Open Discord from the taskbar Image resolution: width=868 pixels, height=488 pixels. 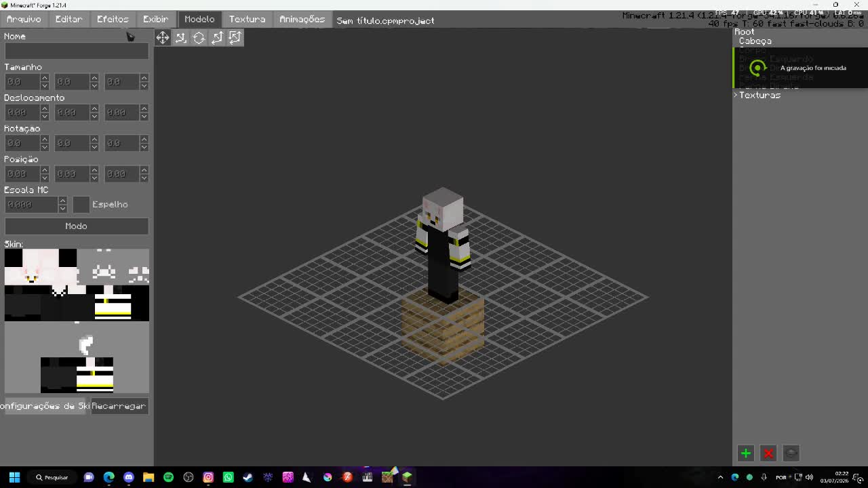point(129,477)
